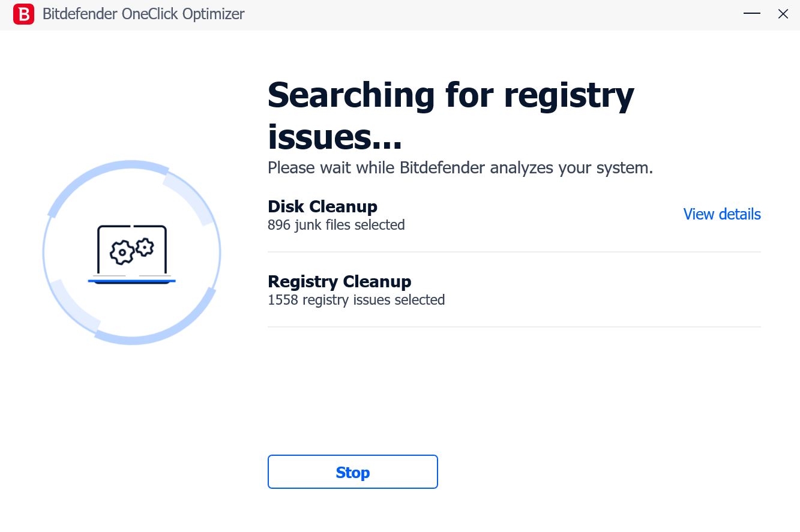Click the smaller gear on the laptop icon
This screenshot has height=532, width=800.
click(145, 247)
